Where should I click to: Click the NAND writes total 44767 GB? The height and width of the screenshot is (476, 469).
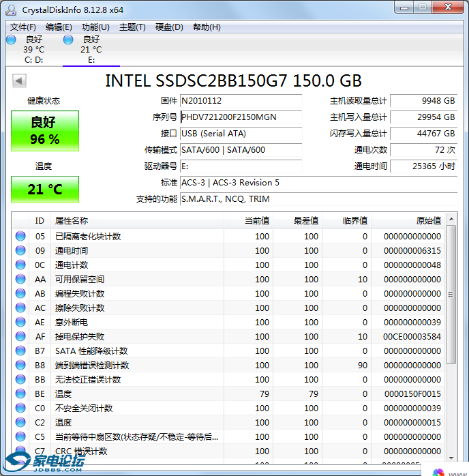(423, 134)
